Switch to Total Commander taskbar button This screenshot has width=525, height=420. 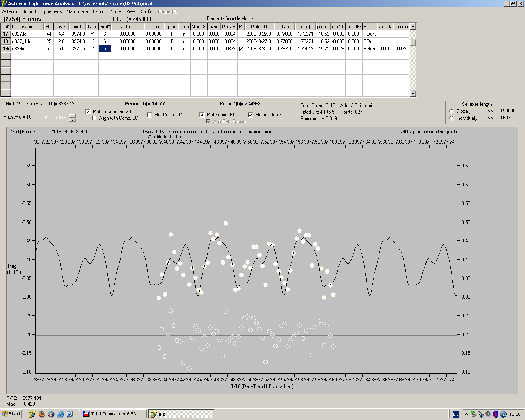tap(114, 414)
